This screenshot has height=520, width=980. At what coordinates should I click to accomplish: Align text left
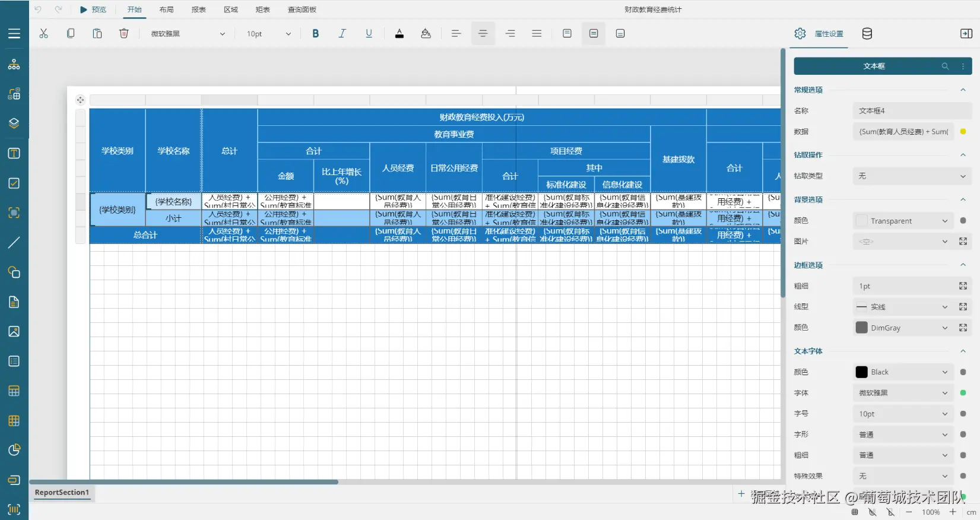point(456,34)
